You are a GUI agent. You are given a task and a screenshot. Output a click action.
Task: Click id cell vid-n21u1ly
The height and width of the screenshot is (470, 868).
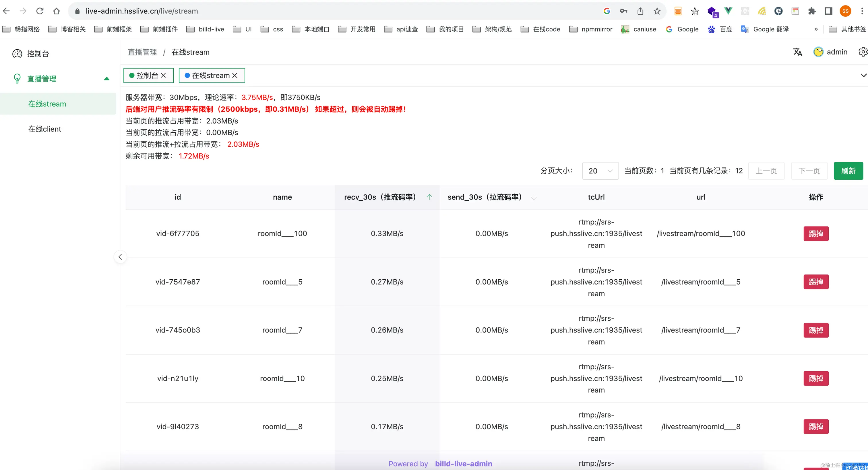178,379
